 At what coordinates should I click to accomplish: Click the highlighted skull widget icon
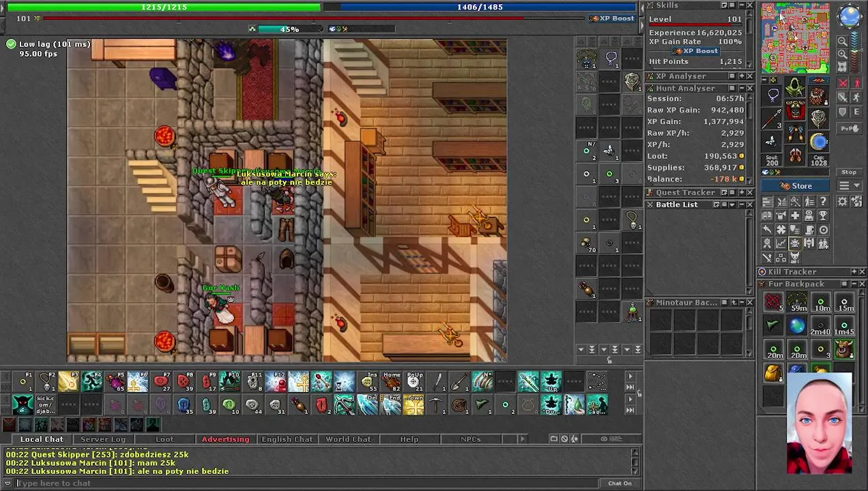coord(795,243)
